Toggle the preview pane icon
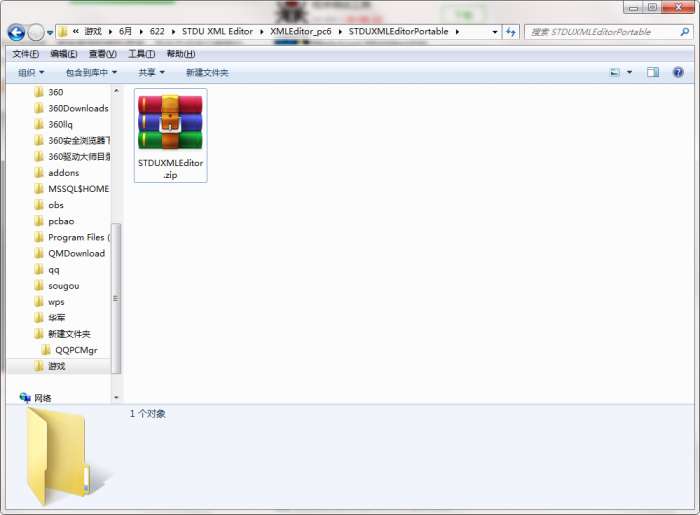The height and width of the screenshot is (515, 700). point(653,72)
